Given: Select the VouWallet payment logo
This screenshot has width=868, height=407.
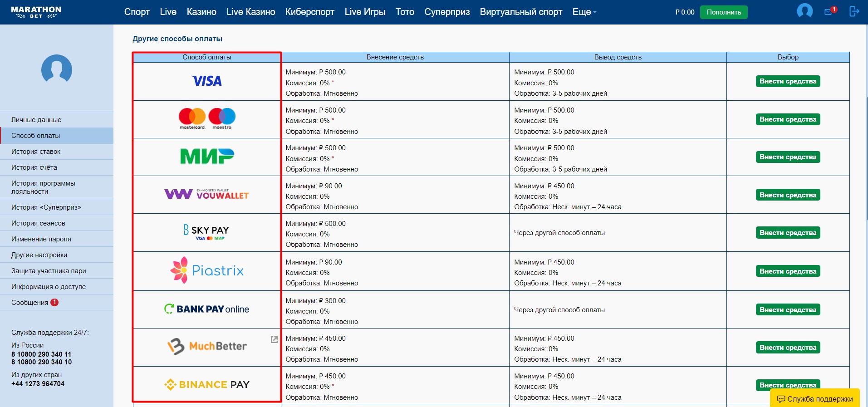Looking at the screenshot, I should tap(207, 195).
